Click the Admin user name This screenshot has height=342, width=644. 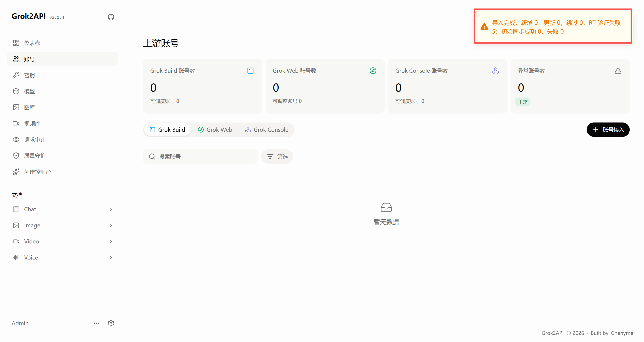click(20, 323)
